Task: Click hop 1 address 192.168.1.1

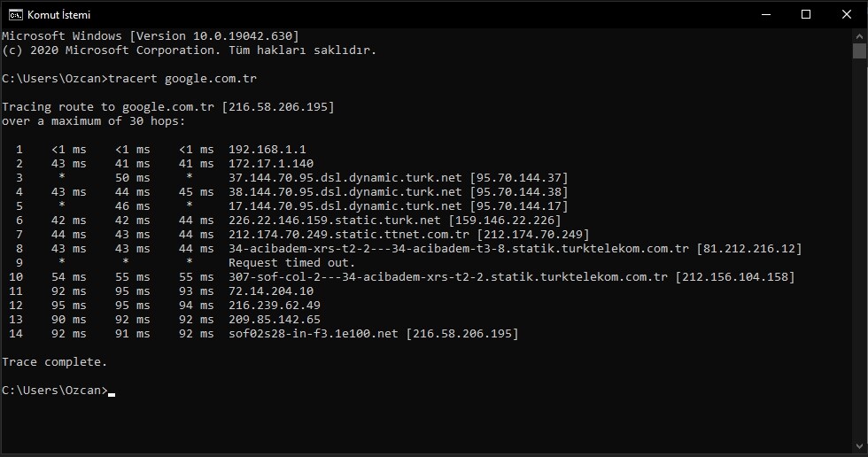Action: point(267,150)
